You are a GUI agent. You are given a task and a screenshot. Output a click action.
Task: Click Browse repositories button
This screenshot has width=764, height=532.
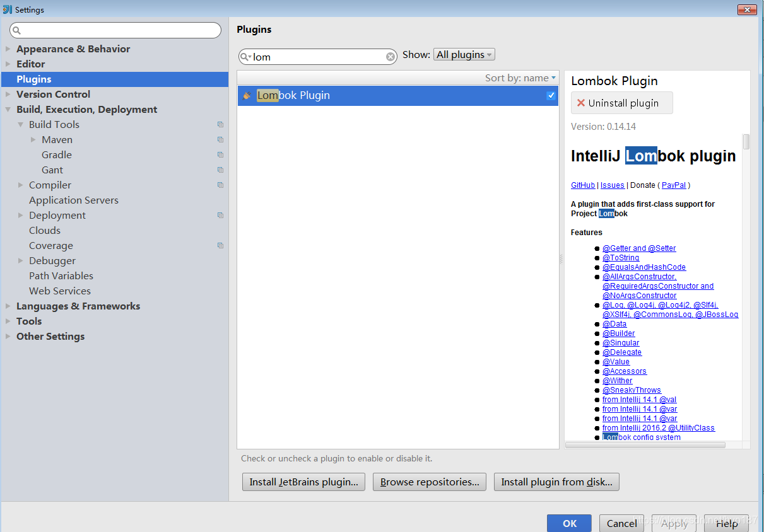tap(430, 482)
